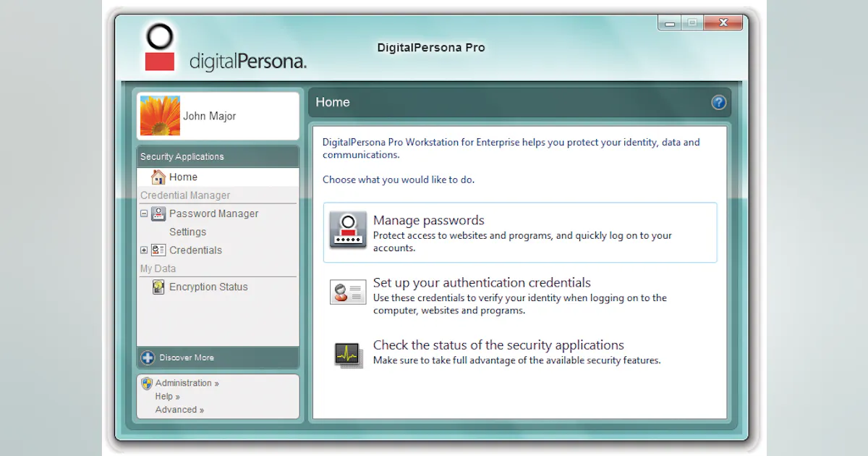Click the digitalPersona logo

click(x=225, y=48)
